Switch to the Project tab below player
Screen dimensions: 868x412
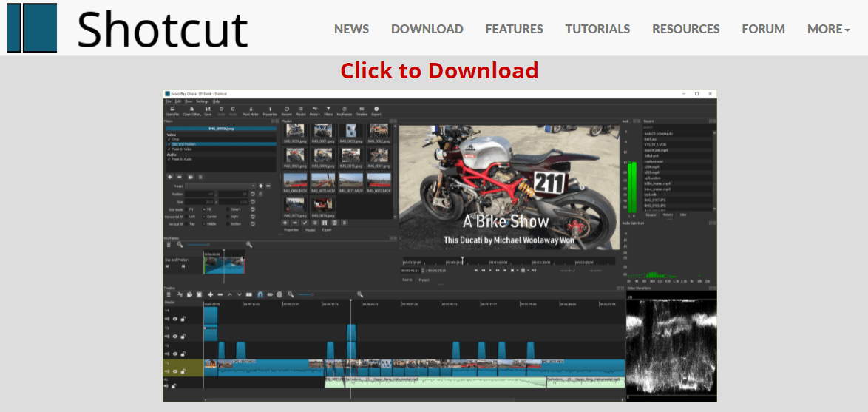424,280
